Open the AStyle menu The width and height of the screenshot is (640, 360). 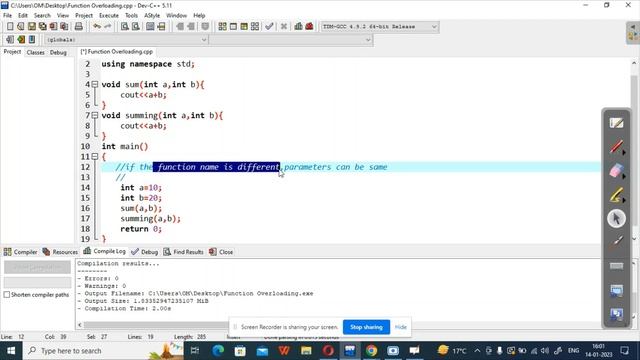click(x=152, y=16)
